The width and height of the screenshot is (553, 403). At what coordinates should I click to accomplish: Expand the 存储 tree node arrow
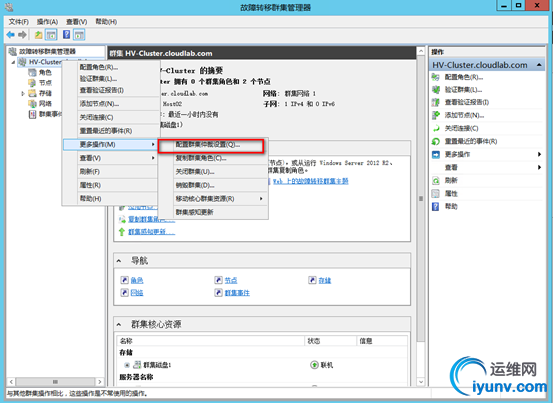click(x=23, y=93)
